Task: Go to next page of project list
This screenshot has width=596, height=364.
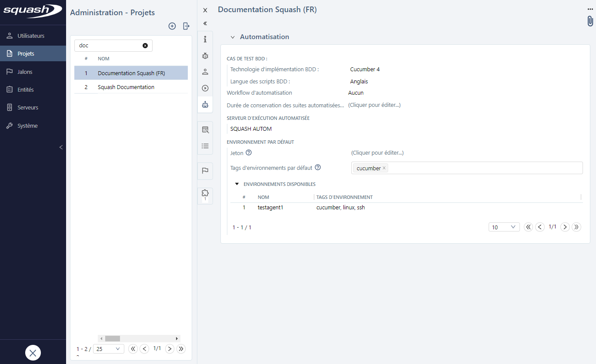Action: [170, 349]
